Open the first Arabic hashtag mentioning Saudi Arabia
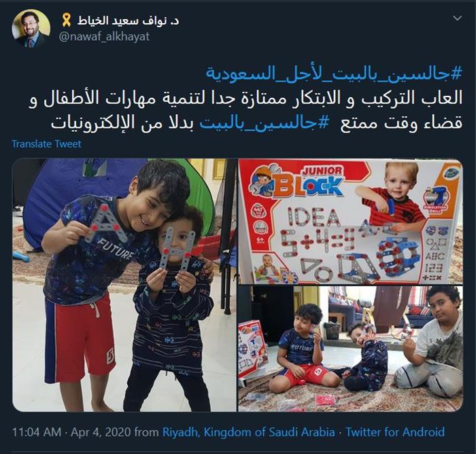 (334, 74)
